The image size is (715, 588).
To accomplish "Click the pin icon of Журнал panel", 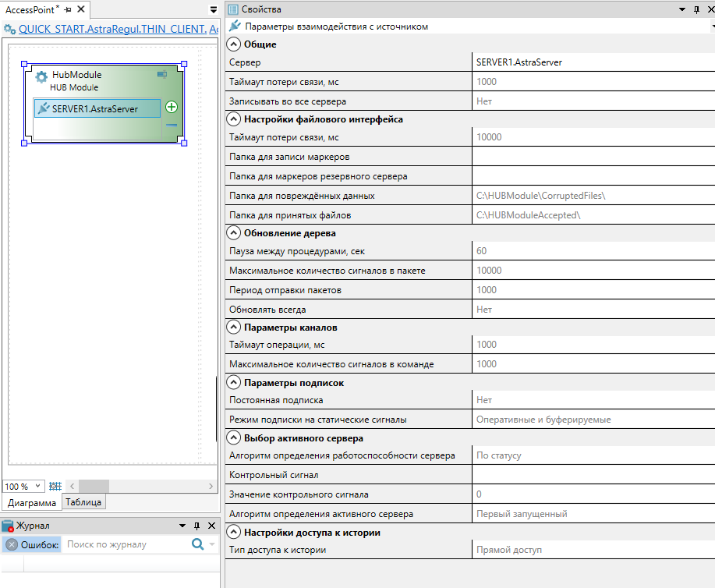I will (196, 526).
